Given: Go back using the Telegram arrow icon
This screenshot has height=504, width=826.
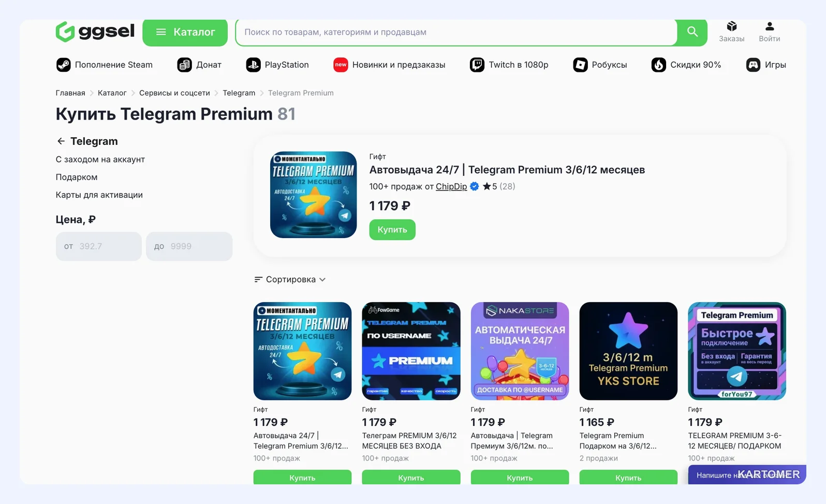Looking at the screenshot, I should point(61,141).
